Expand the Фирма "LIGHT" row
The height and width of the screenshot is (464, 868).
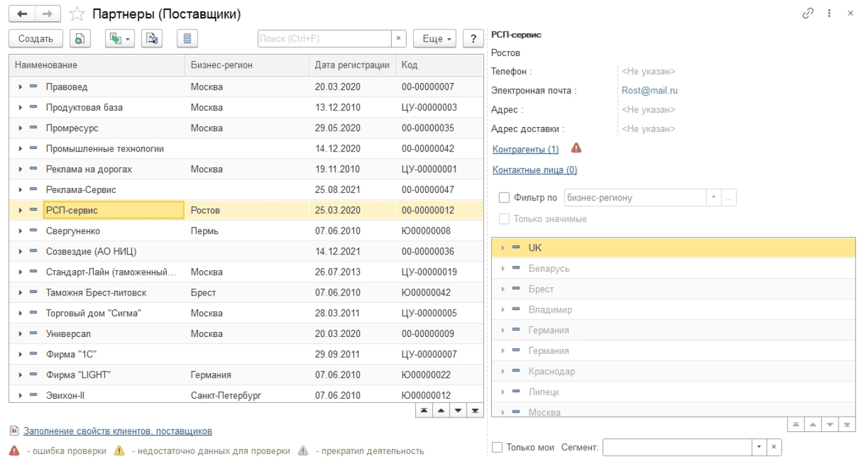[x=21, y=375]
